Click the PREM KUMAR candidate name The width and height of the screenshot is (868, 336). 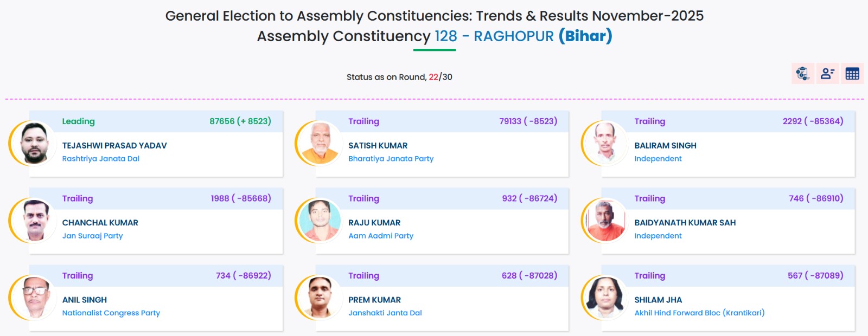[374, 300]
